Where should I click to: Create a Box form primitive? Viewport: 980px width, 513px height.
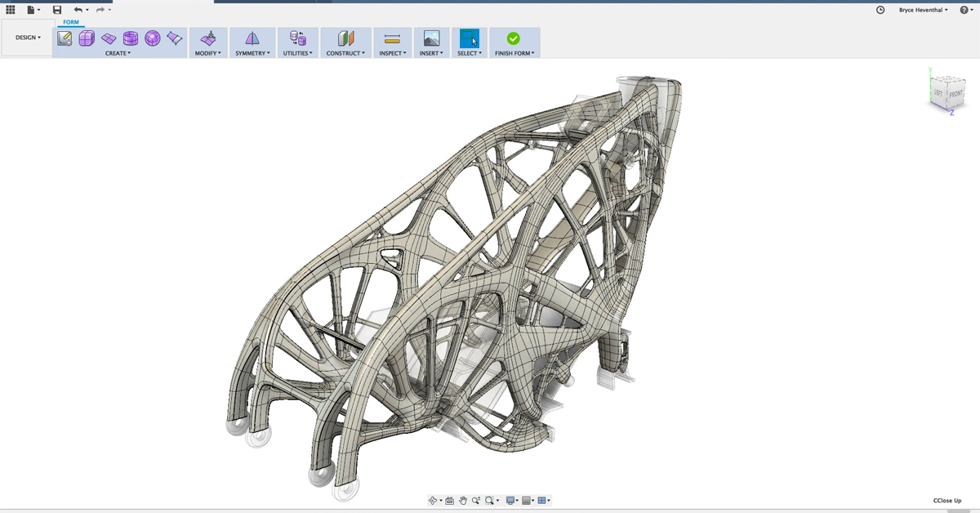[x=87, y=38]
